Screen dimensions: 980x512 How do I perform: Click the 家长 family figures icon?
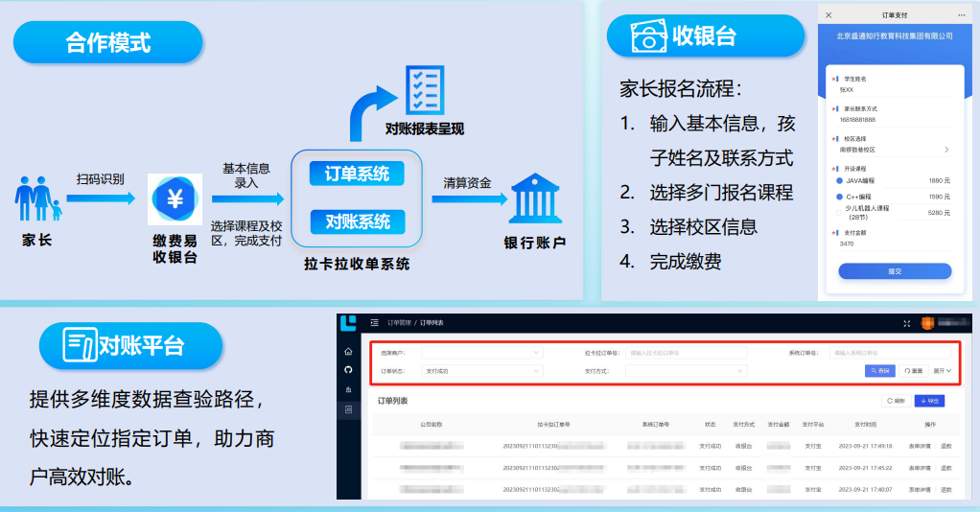[x=38, y=198]
